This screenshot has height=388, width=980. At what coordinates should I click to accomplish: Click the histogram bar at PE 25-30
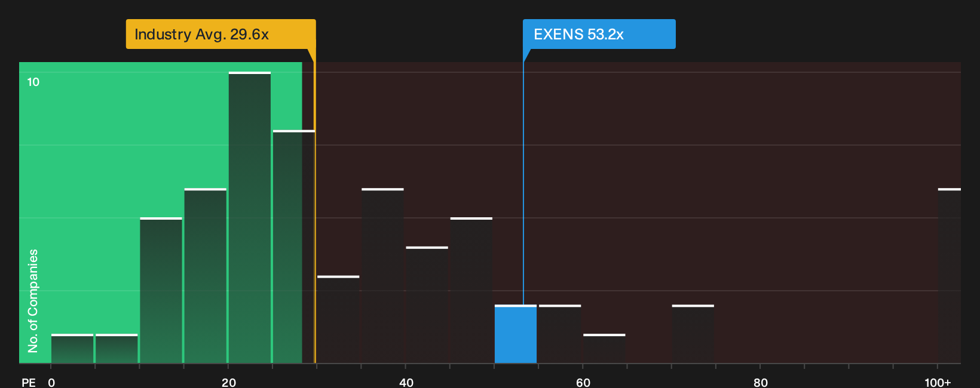(x=294, y=247)
